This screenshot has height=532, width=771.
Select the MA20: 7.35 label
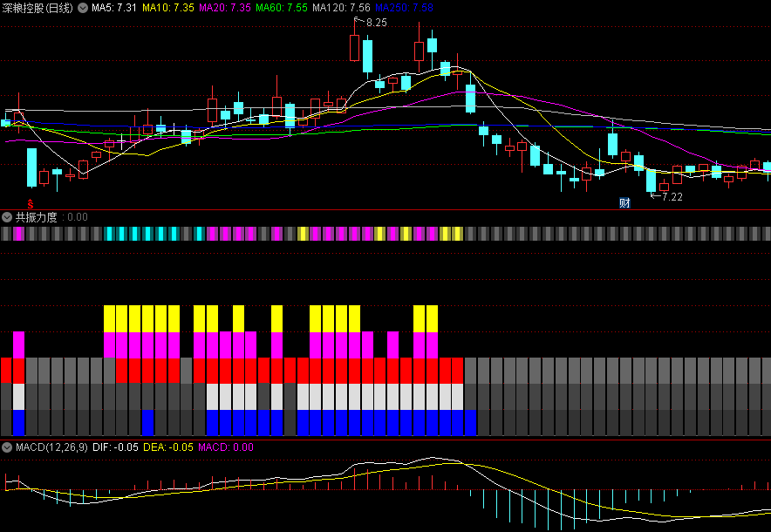coord(225,8)
